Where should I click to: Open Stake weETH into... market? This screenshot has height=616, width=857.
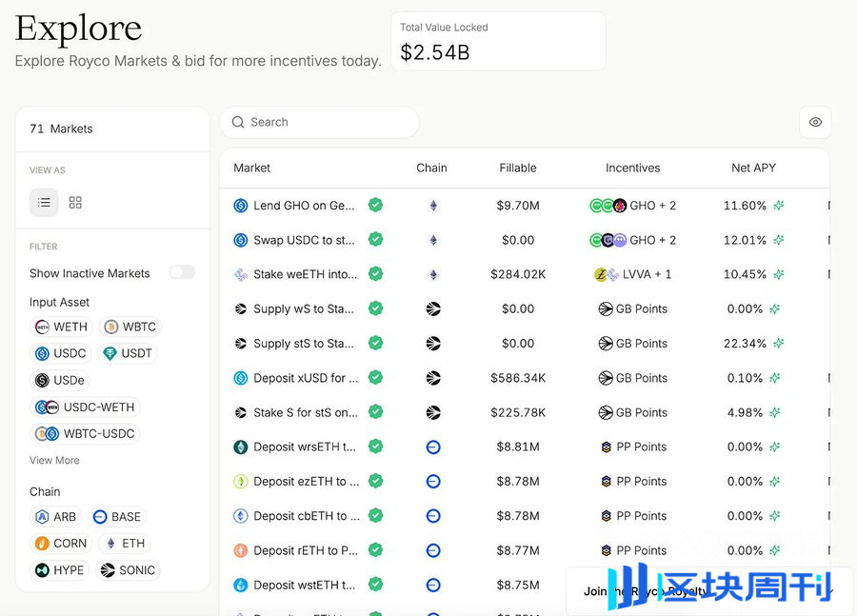point(305,274)
